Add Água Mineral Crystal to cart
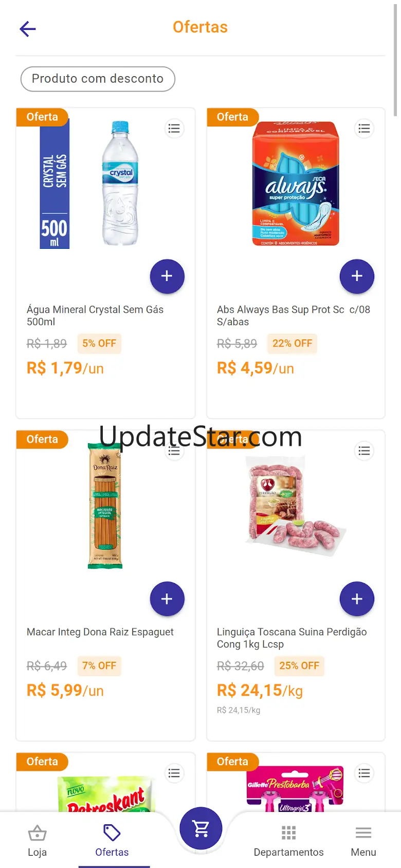Viewport: 401px width, 868px height. (x=167, y=276)
